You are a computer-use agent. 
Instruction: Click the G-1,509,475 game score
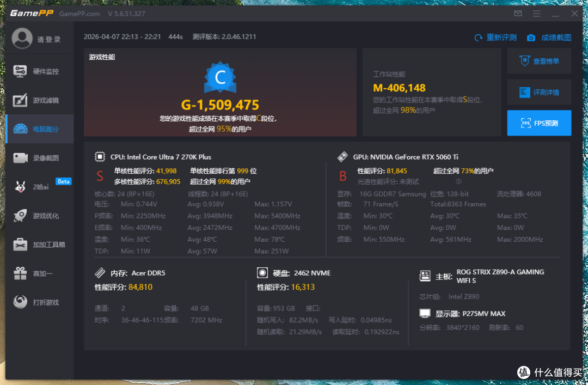point(220,105)
